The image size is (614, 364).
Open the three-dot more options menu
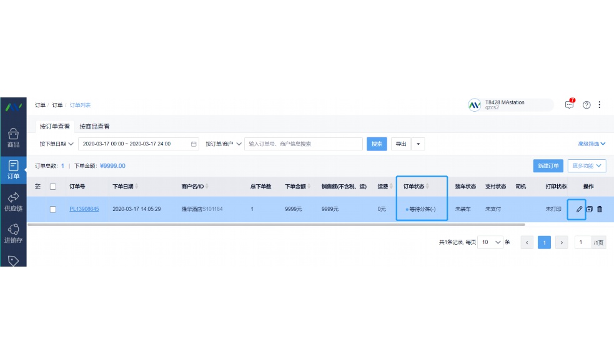point(600,105)
